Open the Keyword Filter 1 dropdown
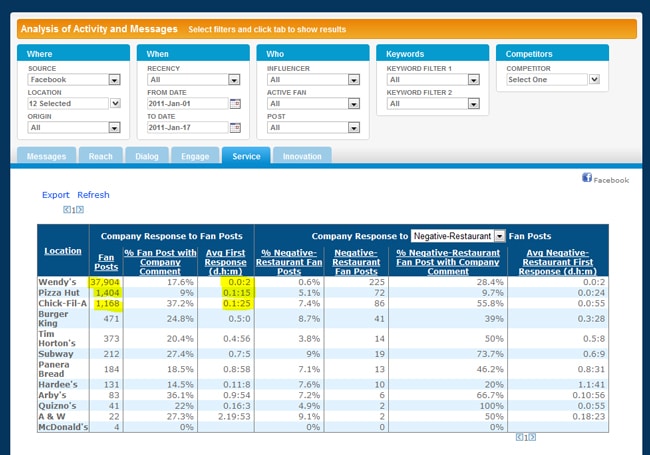This screenshot has width=650, height=455. tap(433, 80)
